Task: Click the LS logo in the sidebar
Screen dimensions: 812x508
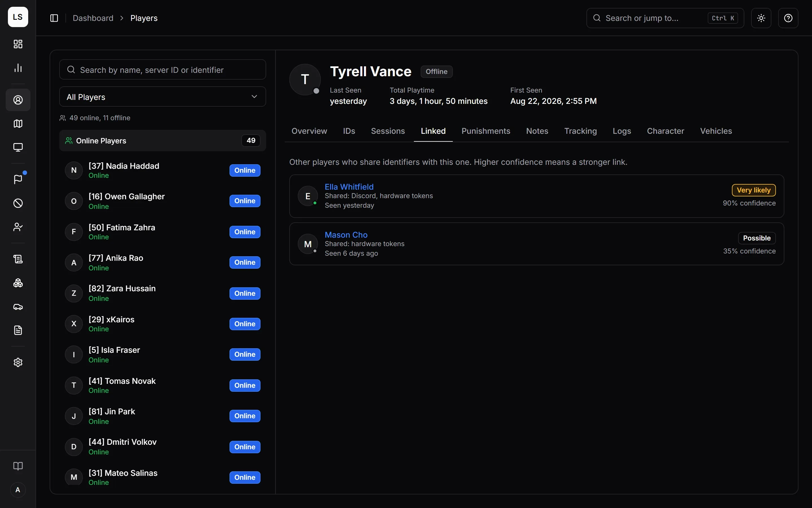Action: 18,17
